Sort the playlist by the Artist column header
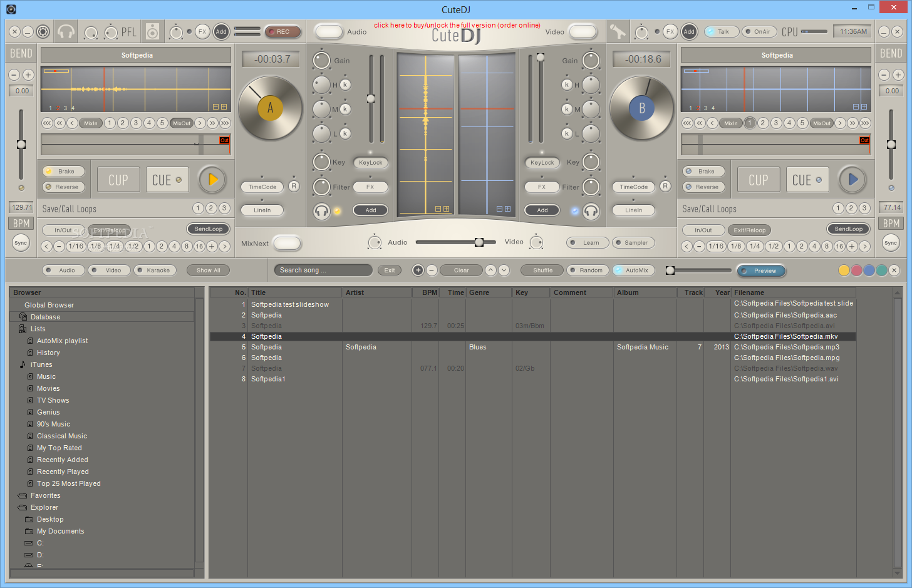Viewport: 912px width, 588px height. tap(376, 292)
